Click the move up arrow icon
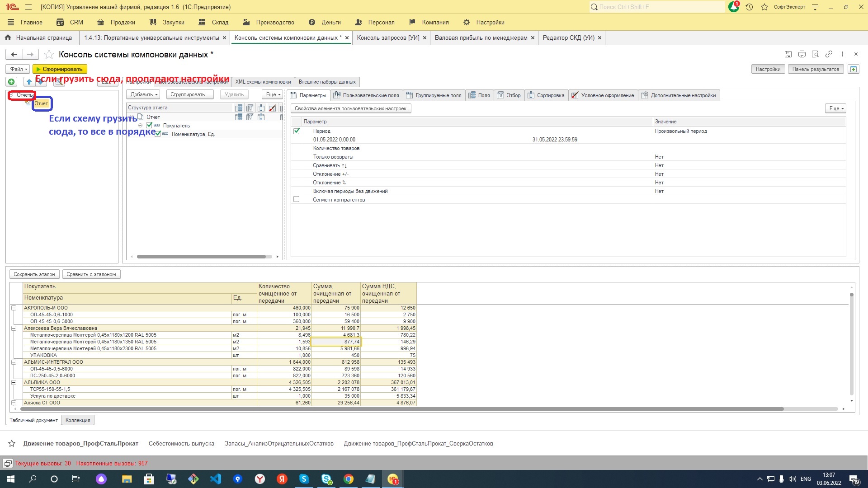 pos(29,82)
